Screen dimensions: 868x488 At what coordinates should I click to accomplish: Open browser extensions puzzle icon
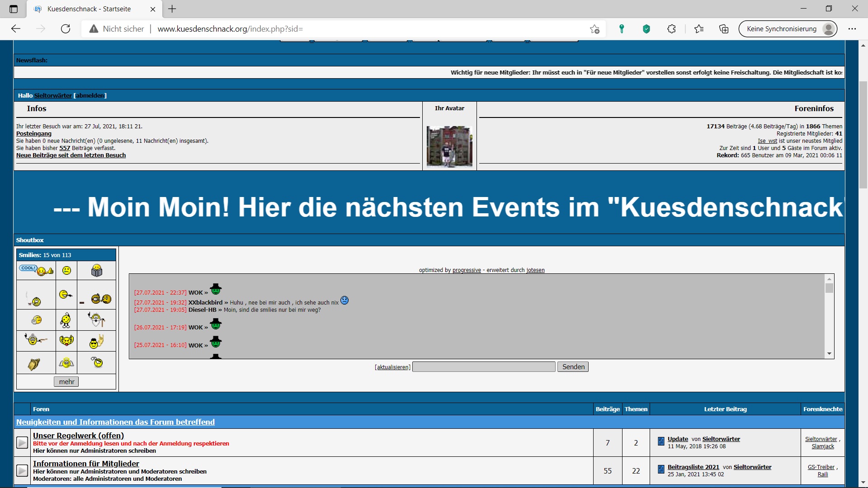671,29
